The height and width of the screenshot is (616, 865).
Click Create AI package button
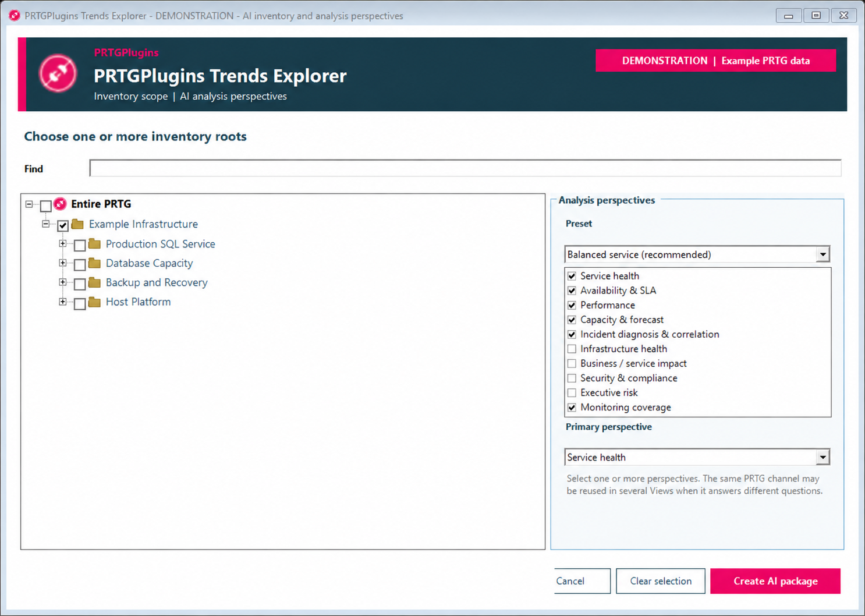coord(775,581)
